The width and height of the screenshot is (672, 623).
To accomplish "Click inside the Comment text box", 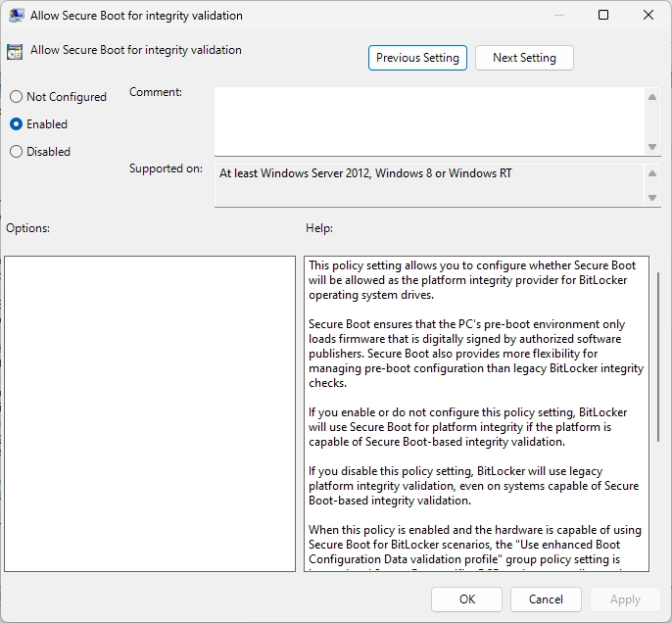I will 429,121.
